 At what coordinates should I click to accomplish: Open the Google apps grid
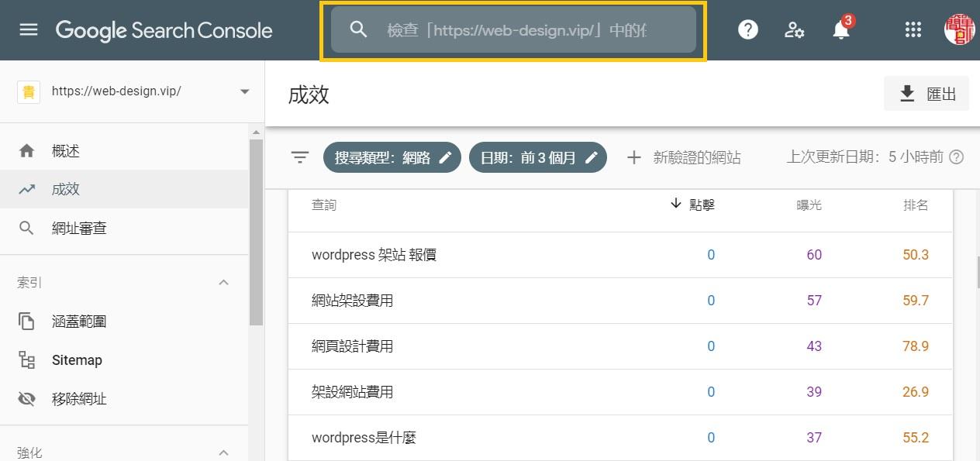913,30
